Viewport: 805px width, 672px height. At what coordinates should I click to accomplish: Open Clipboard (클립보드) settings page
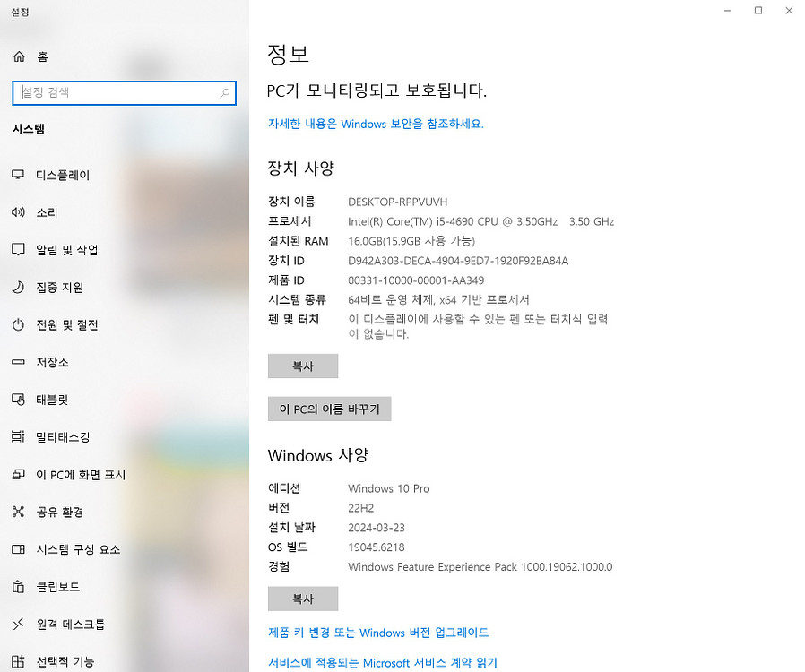[x=57, y=587]
